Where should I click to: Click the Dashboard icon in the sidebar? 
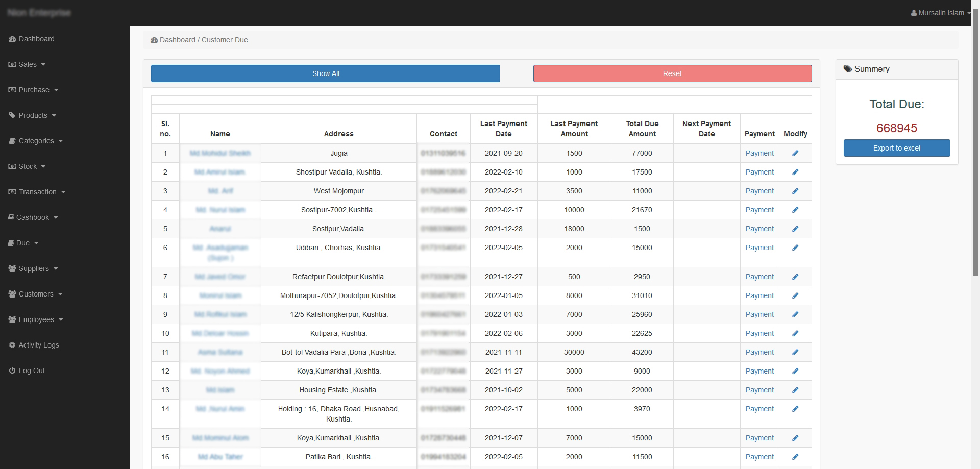coord(11,39)
